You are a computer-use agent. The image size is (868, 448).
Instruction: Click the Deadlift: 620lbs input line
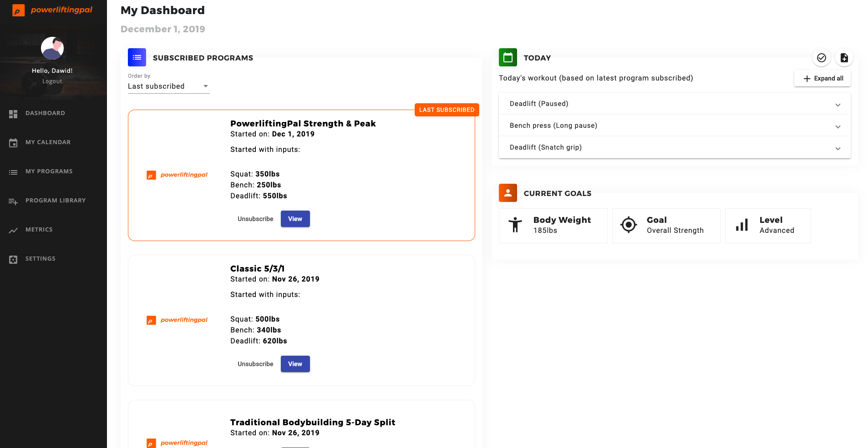pyautogui.click(x=259, y=341)
